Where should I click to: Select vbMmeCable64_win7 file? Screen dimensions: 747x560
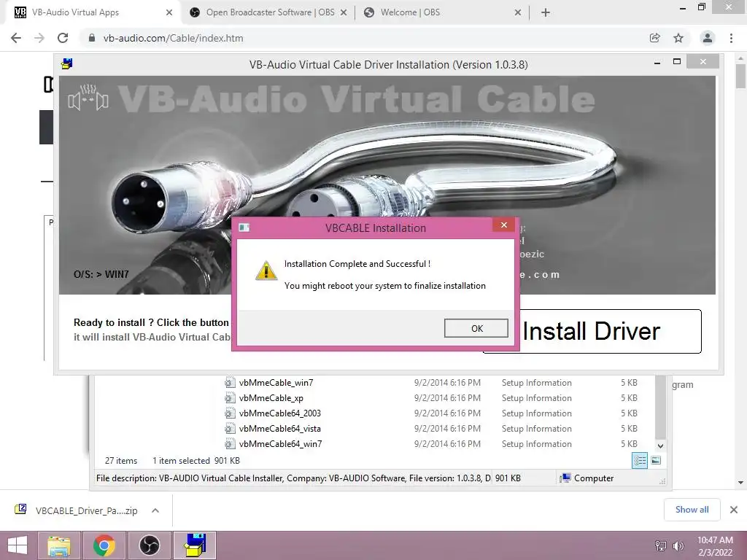(x=280, y=443)
